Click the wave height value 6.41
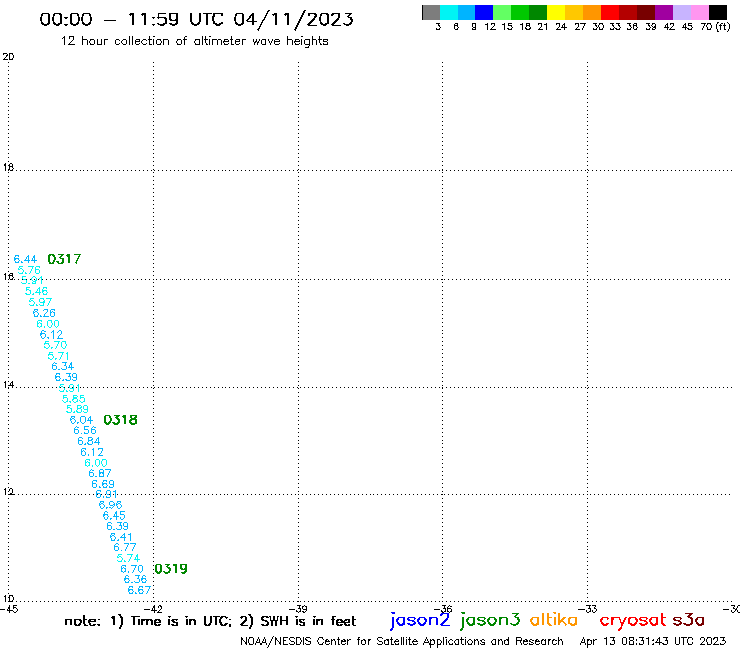The image size is (740, 650). [x=121, y=537]
